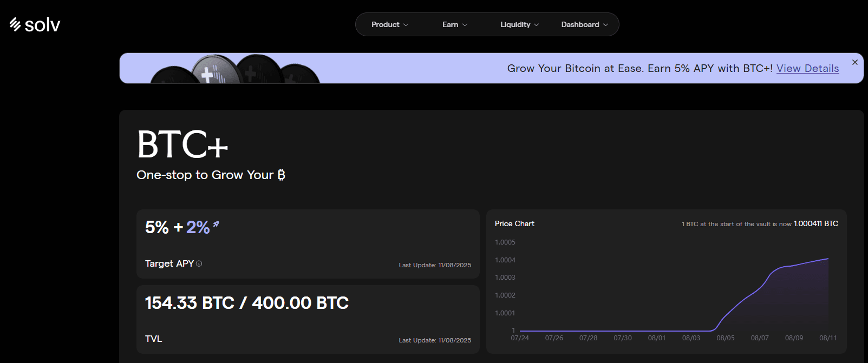The width and height of the screenshot is (868, 363).
Task: Click Last Update date in TVL card
Action: (435, 340)
